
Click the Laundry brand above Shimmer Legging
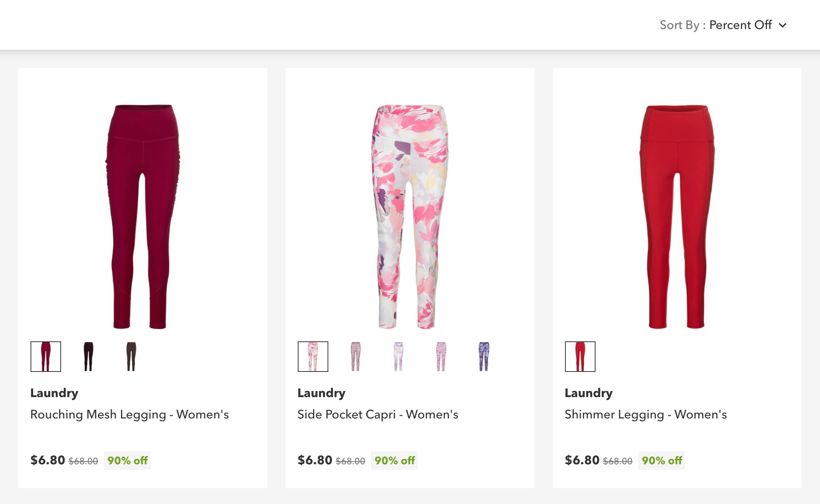pyautogui.click(x=589, y=393)
